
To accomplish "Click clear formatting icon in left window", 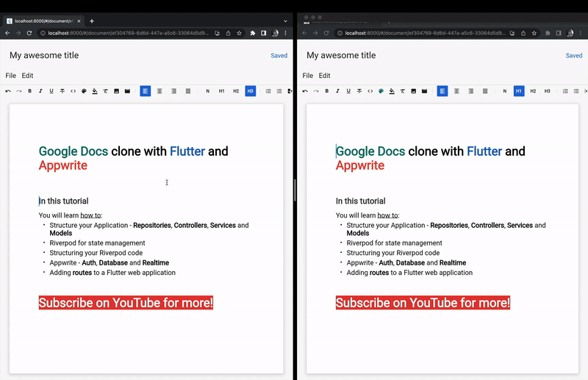I will (106, 91).
